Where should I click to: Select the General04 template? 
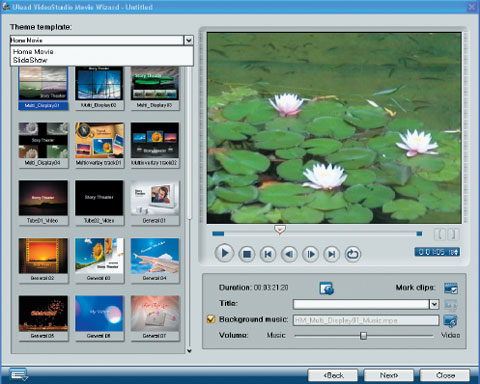point(155,260)
